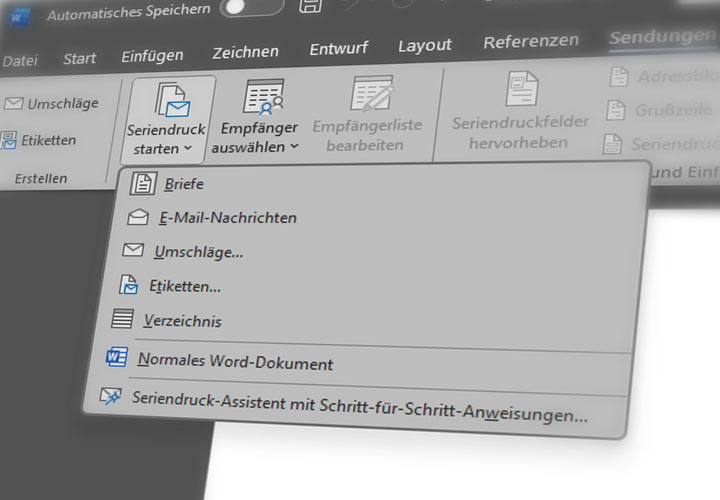Click the Umschläge envelope icon in ribbon

pyautogui.click(x=13, y=103)
